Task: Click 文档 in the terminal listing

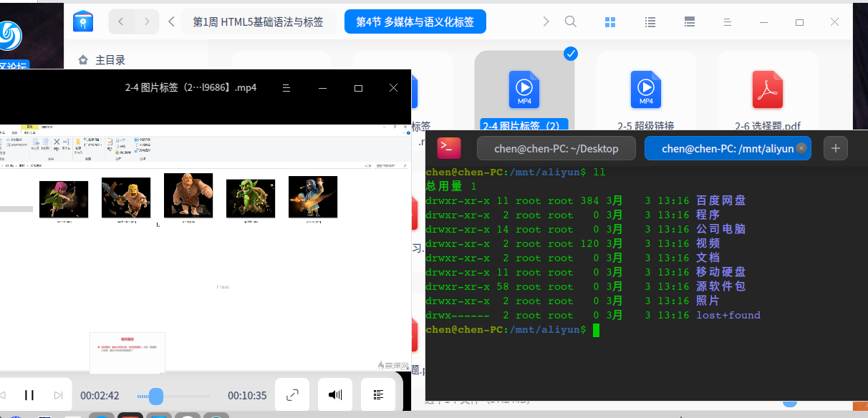Action: [x=708, y=258]
